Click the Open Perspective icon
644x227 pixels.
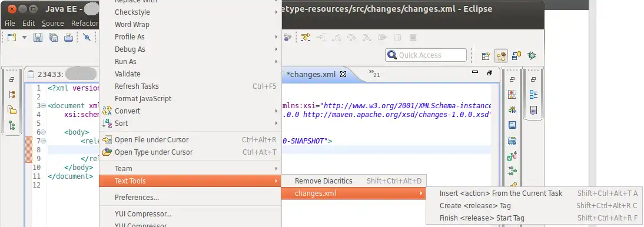tap(486, 56)
